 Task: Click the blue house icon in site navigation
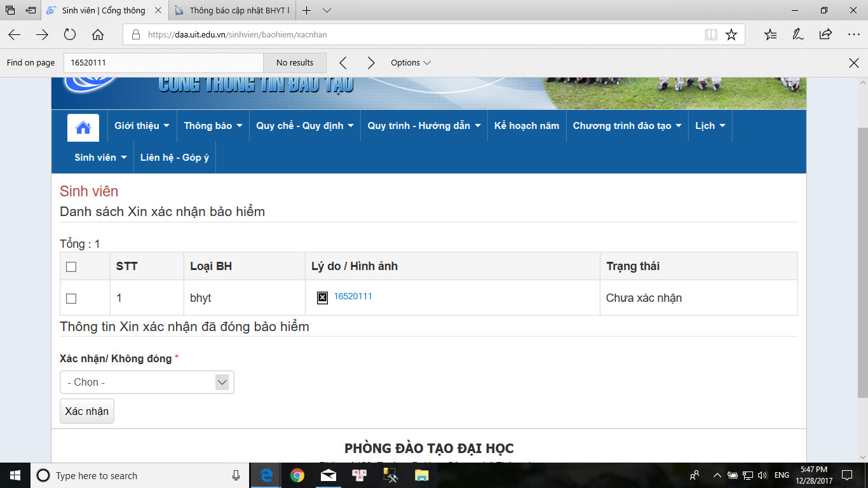(x=84, y=125)
